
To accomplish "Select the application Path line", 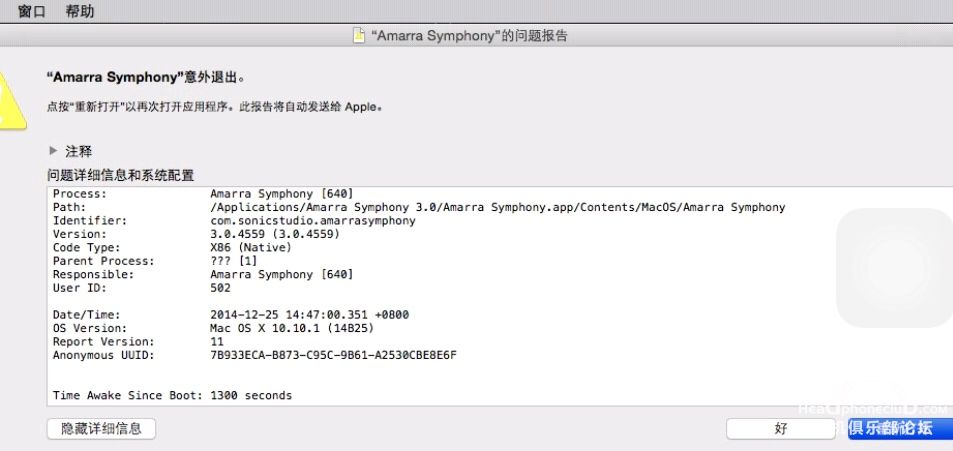I will (419, 207).
